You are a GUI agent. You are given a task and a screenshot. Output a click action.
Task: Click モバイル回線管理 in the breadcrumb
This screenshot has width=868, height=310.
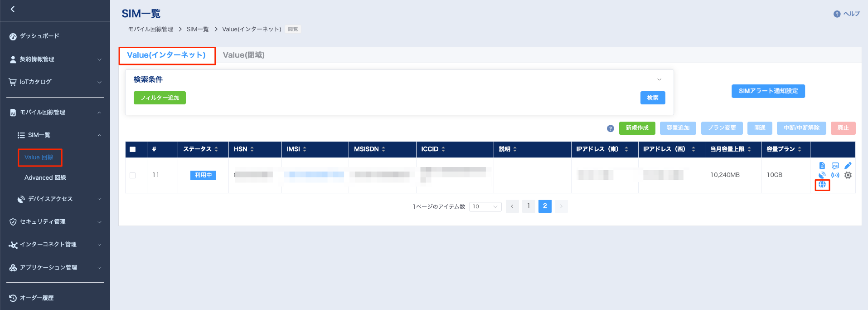150,29
